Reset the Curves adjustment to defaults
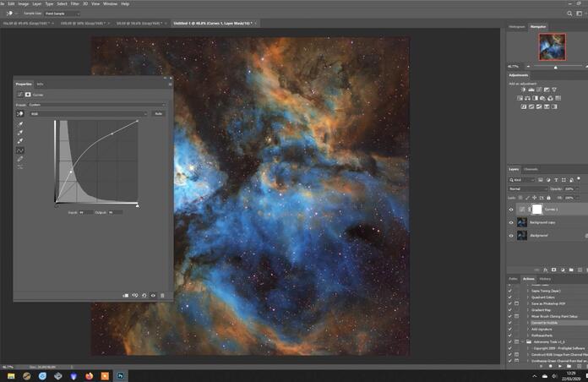This screenshot has height=382, width=588. [x=144, y=296]
